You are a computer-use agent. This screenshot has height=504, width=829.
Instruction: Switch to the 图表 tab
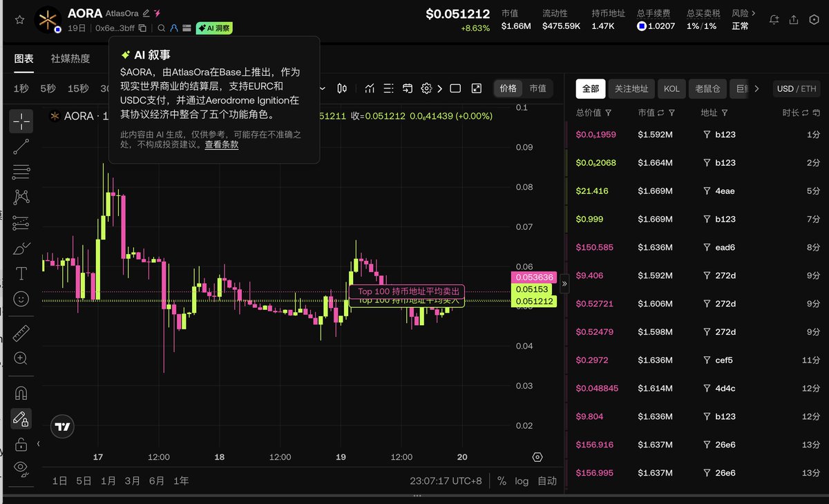pyautogui.click(x=24, y=59)
